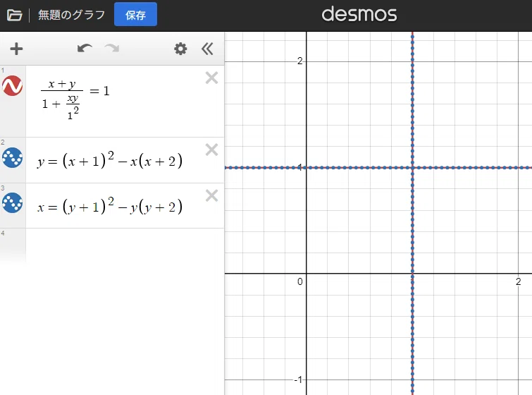This screenshot has height=395, width=532.
Task: Open the expression list settings gear
Action: [180, 49]
